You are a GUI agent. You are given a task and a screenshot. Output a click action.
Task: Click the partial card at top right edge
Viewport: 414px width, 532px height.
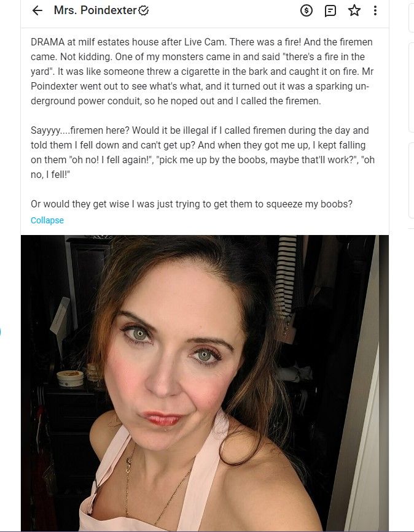411,17
